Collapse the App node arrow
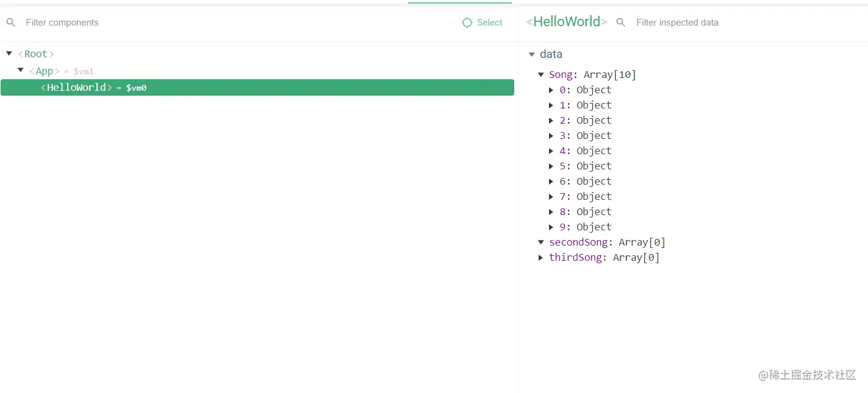Image resolution: width=868 pixels, height=393 pixels. click(x=21, y=70)
